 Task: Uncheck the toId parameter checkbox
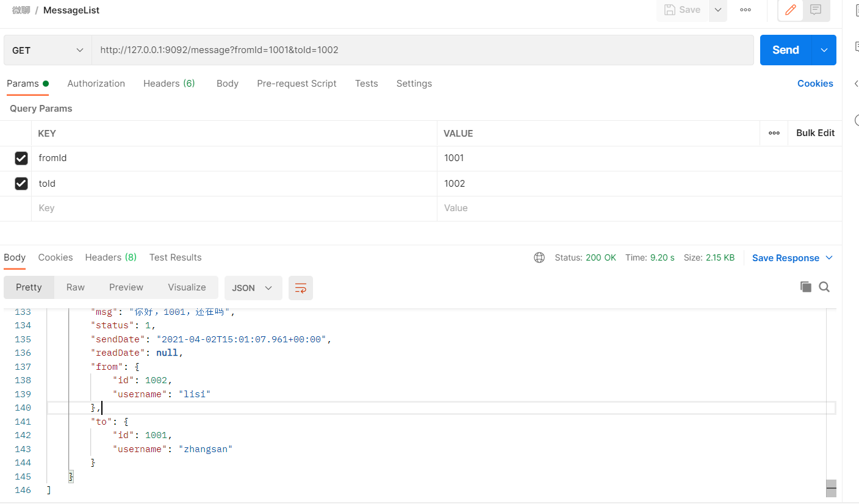[x=21, y=184]
